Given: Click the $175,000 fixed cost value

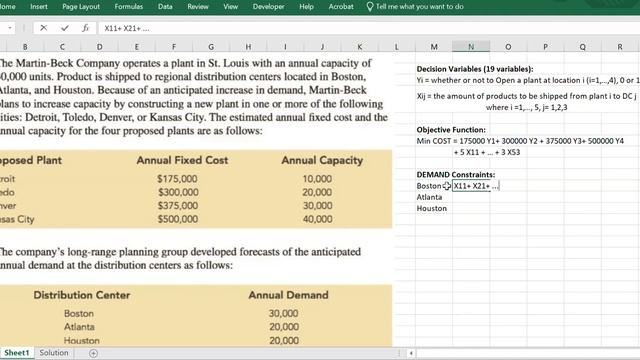Looking at the screenshot, I should 177,179.
